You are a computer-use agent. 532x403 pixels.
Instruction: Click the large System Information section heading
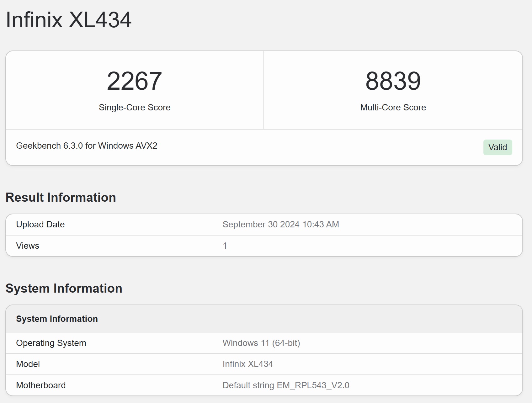pos(64,289)
